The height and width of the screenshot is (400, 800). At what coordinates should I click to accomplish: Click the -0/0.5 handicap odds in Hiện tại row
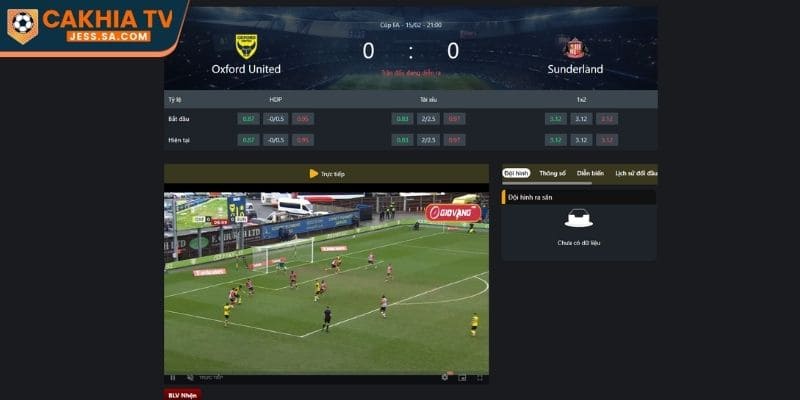tap(276, 140)
